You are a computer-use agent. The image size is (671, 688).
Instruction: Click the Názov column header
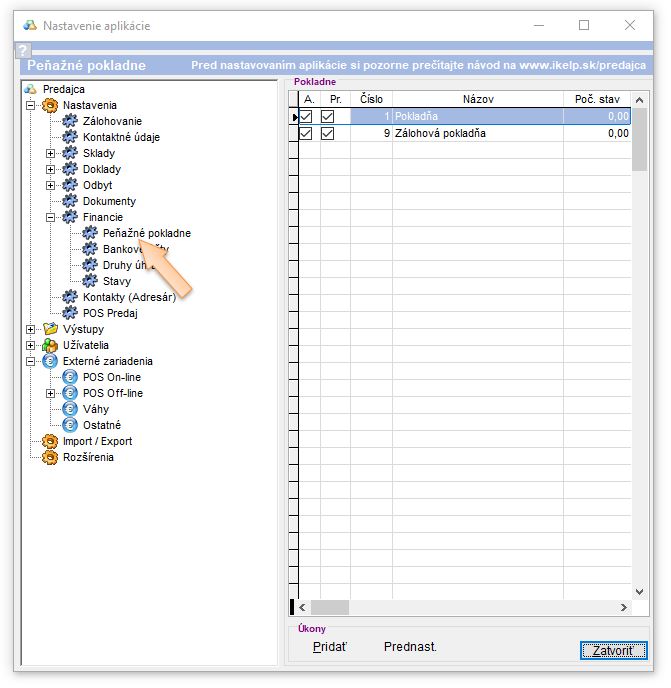click(476, 99)
